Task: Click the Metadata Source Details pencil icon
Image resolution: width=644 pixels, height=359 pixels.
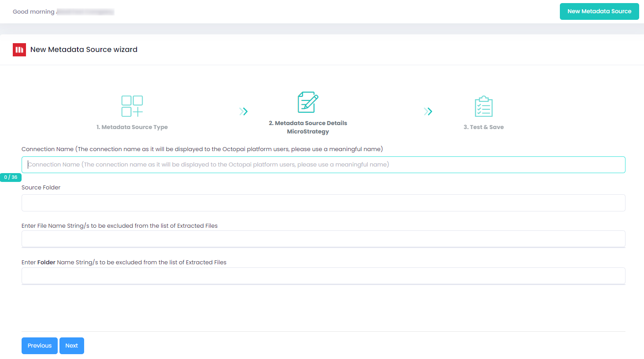Action: [308, 102]
